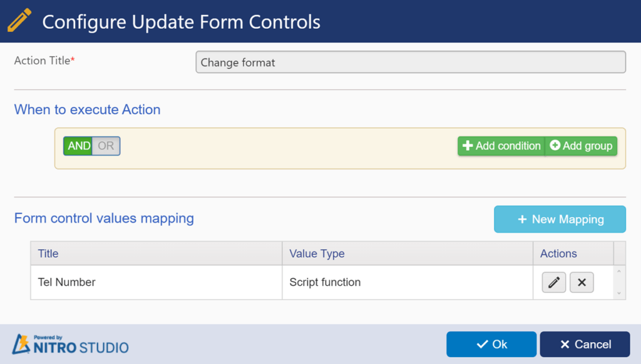
Task: Delete the Tel Number mapping with X icon
Action: 582,282
